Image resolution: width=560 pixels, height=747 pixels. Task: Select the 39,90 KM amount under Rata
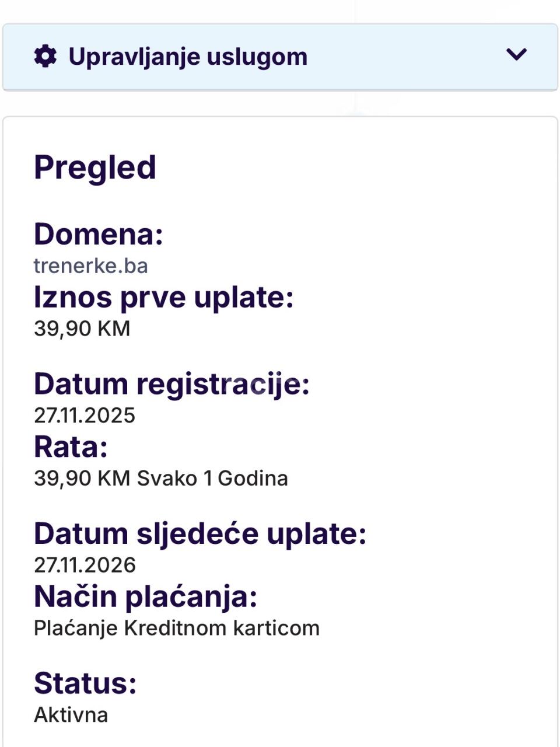pos(82,479)
